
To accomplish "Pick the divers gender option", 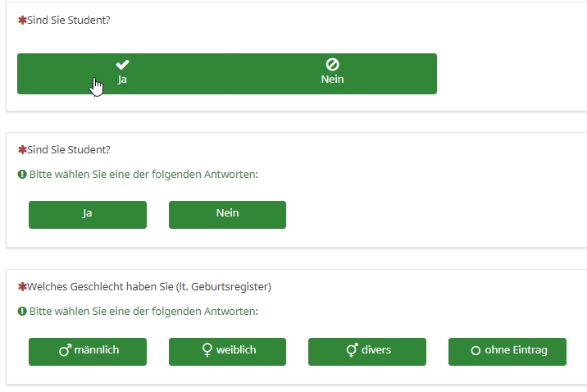I will [x=367, y=351].
